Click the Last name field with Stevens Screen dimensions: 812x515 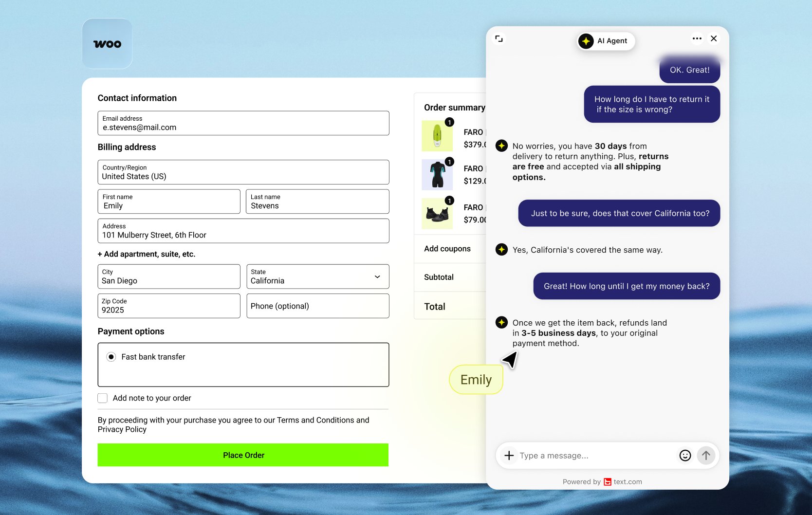[x=318, y=202]
